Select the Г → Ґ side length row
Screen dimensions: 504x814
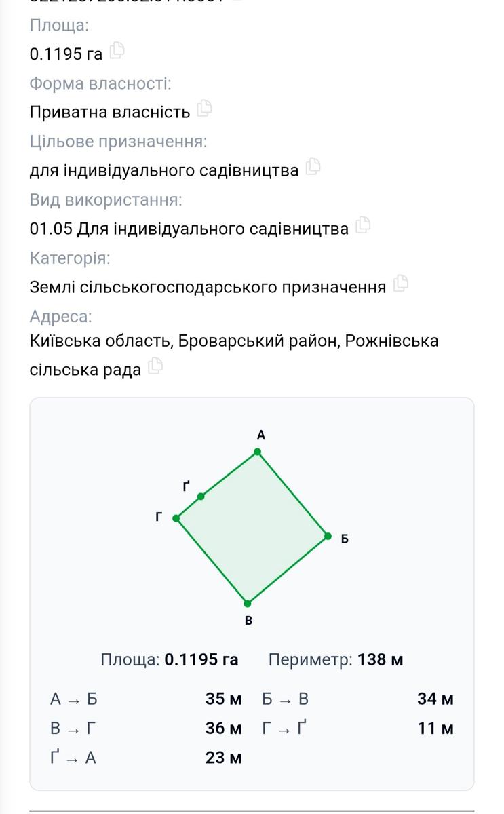click(358, 729)
